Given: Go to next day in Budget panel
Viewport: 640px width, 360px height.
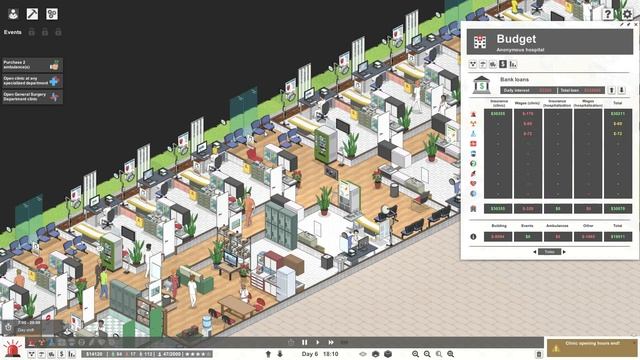Looking at the screenshot, I should [x=564, y=252].
